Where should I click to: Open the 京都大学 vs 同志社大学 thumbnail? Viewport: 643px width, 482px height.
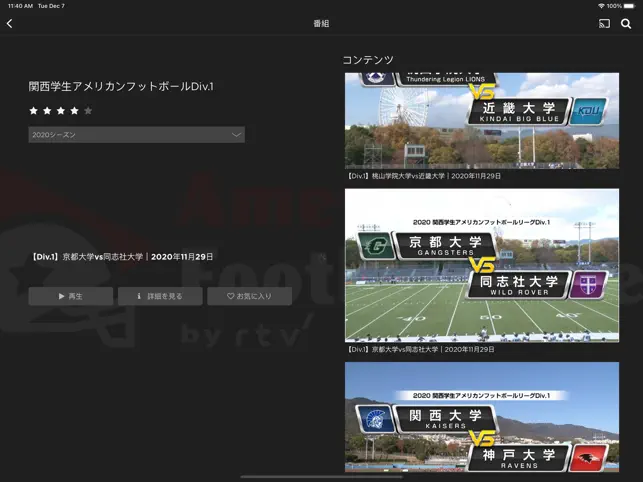click(x=482, y=265)
